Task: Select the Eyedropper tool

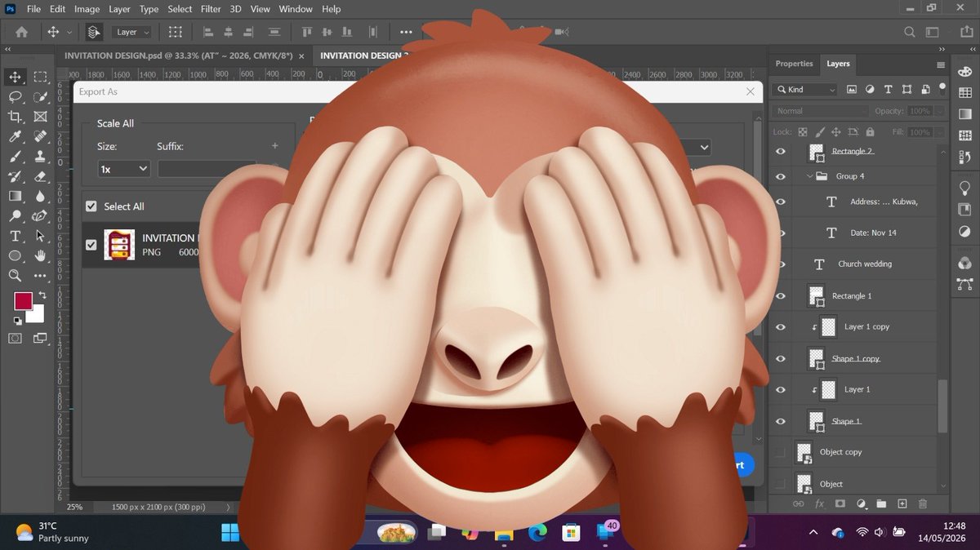Action: (x=15, y=136)
